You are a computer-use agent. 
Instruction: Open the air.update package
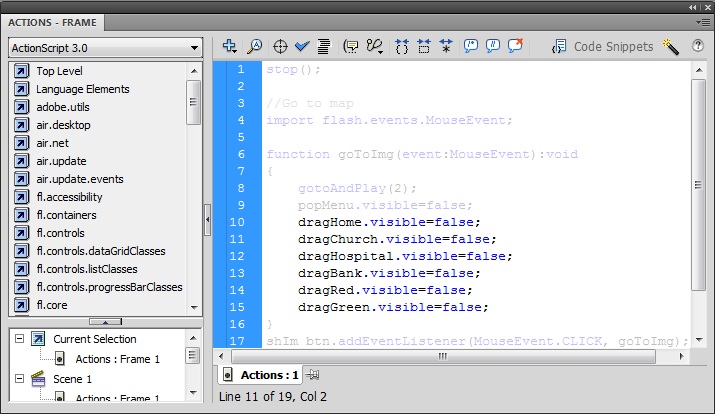click(61, 161)
